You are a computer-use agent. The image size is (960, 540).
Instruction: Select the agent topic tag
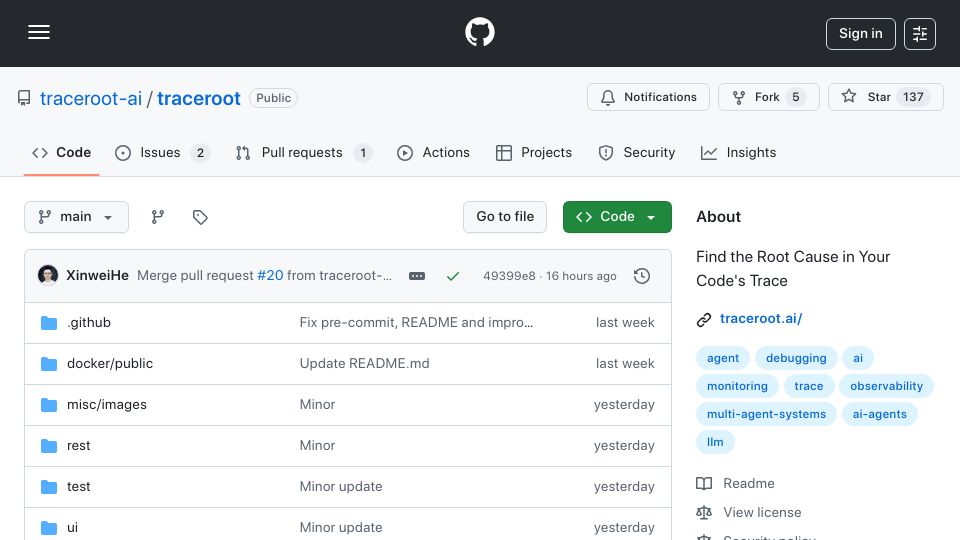click(x=722, y=358)
